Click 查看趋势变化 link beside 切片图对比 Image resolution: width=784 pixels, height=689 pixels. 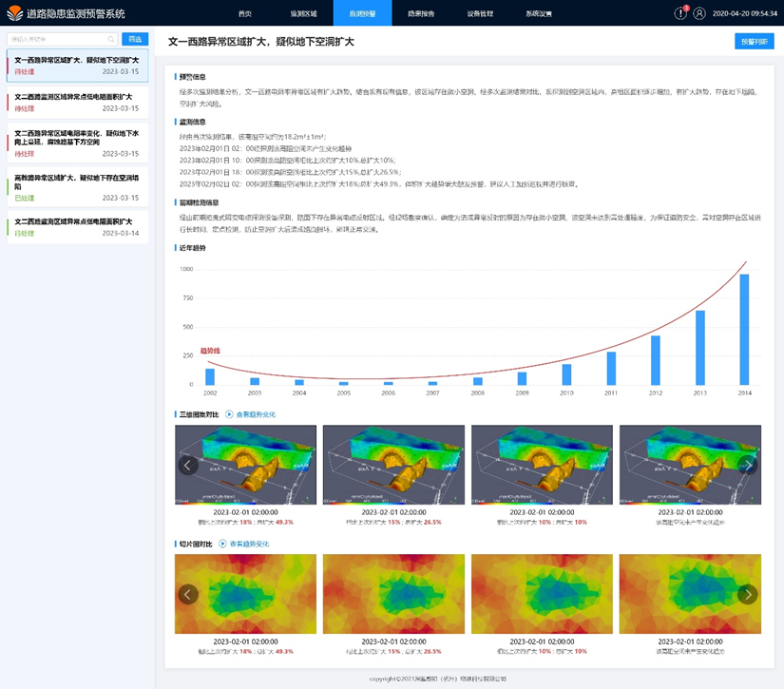(250, 544)
